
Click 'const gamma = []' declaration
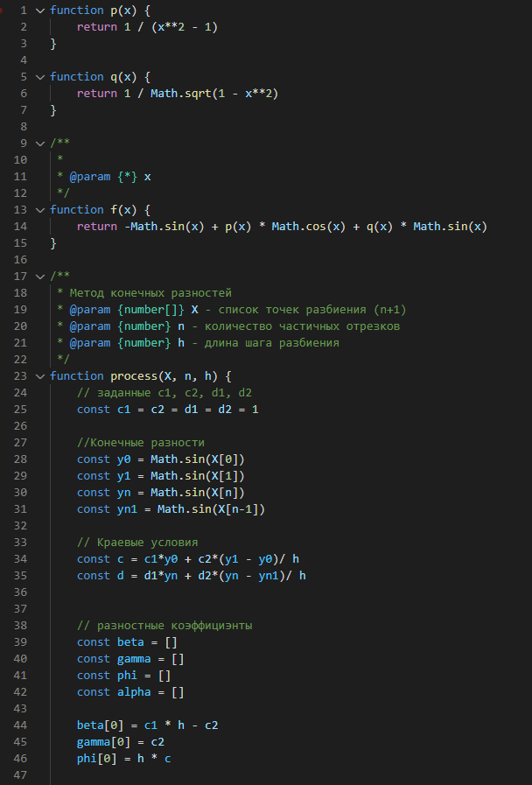(x=130, y=659)
